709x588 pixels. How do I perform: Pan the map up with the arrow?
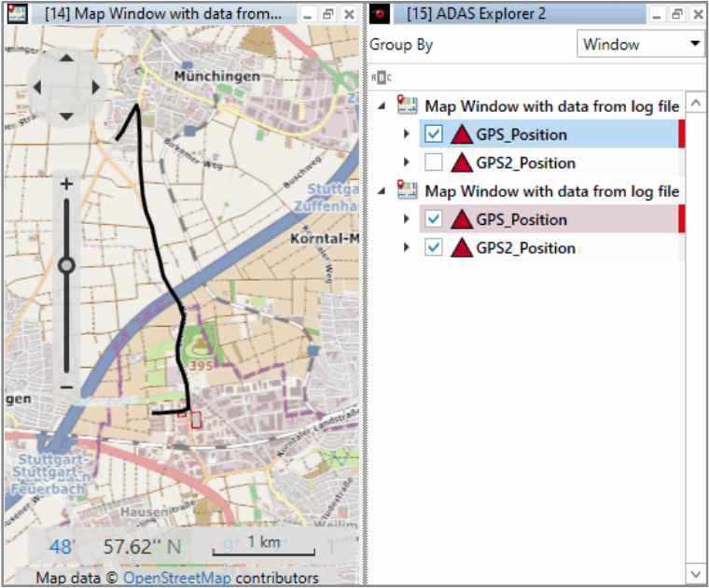tap(66, 58)
